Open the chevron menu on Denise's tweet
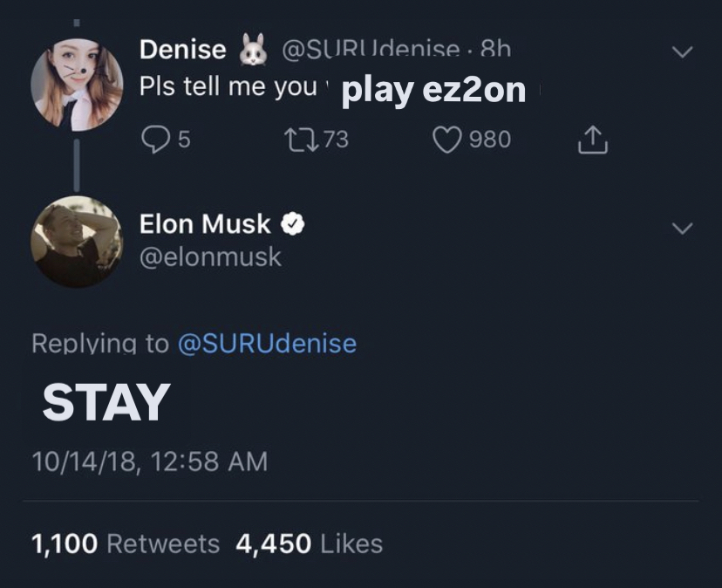Image resolution: width=722 pixels, height=588 pixels. pyautogui.click(x=683, y=52)
